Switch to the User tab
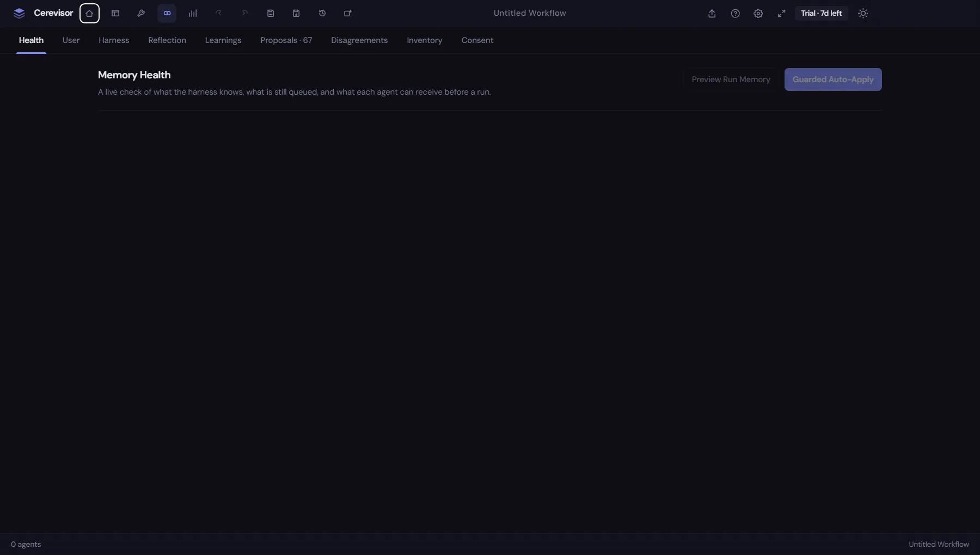Screen dimensions: 980x555 (71, 40)
